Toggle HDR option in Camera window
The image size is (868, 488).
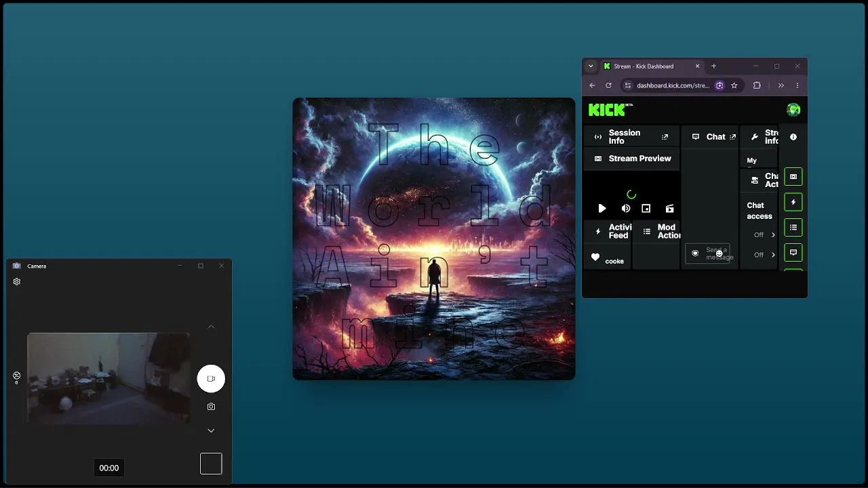16,378
